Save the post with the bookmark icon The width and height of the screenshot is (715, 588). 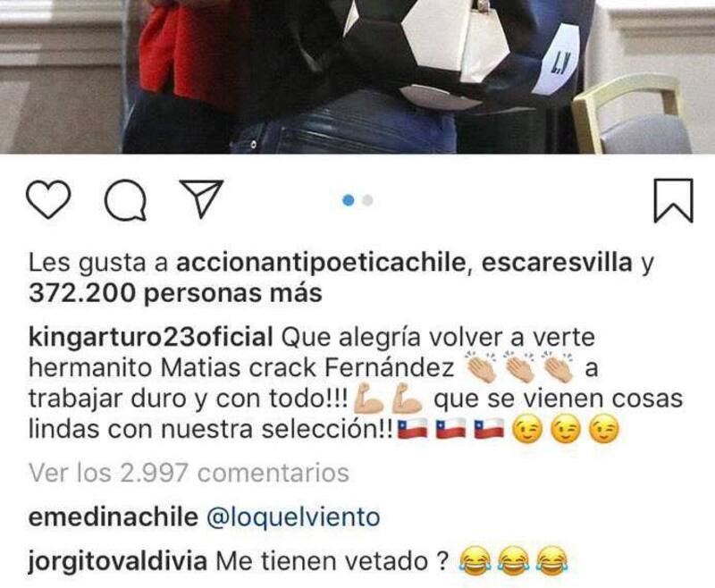[674, 200]
